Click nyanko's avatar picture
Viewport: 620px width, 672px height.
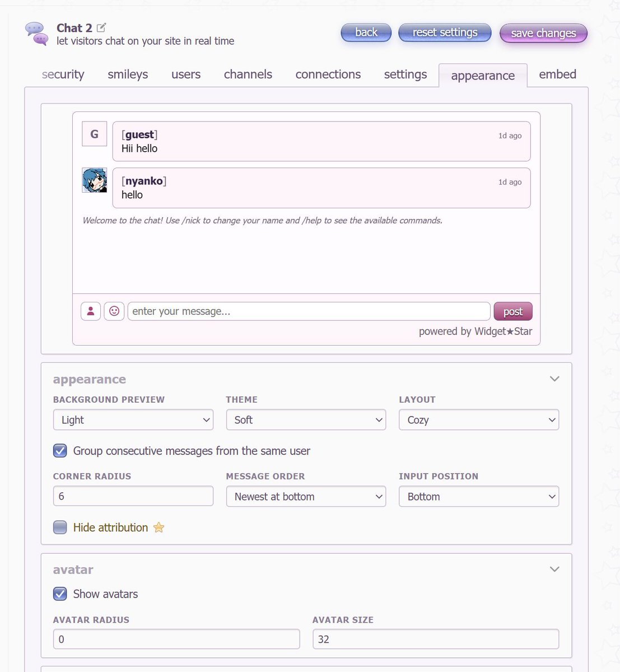95,180
